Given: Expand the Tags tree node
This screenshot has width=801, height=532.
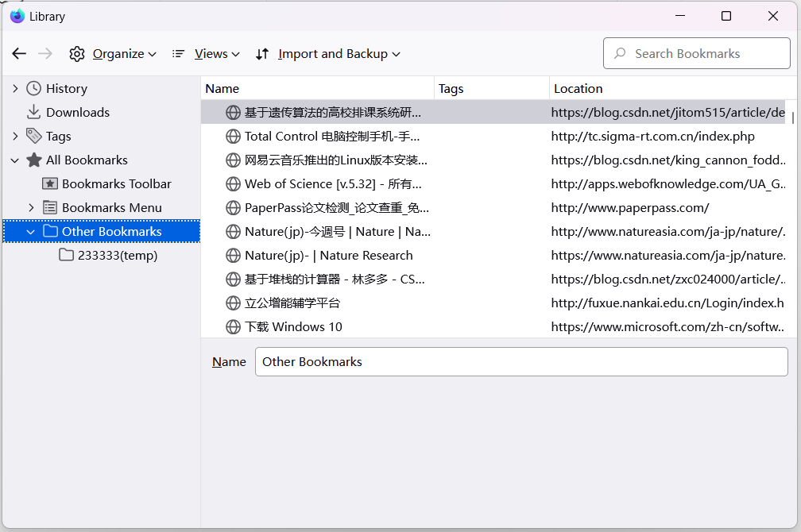Looking at the screenshot, I should coord(15,136).
